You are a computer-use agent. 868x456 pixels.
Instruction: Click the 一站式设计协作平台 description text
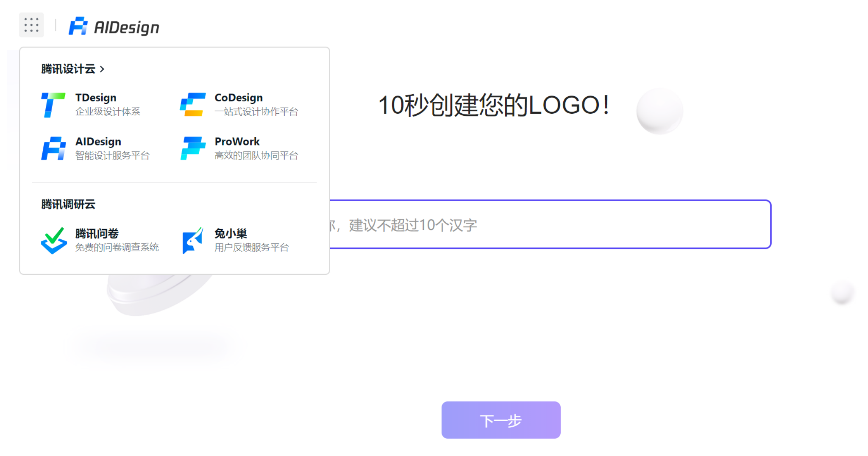coord(256,112)
